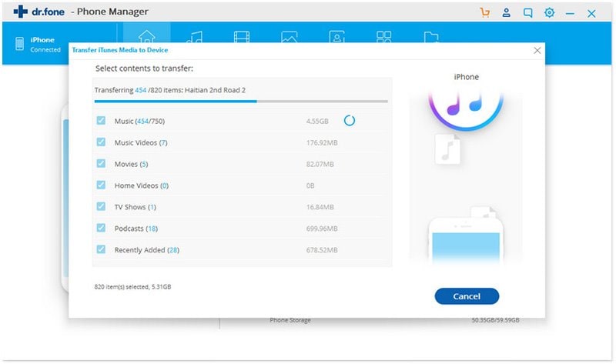Screen dimensions: 616x364
Task: Click the Movies (5) label
Action: (131, 164)
